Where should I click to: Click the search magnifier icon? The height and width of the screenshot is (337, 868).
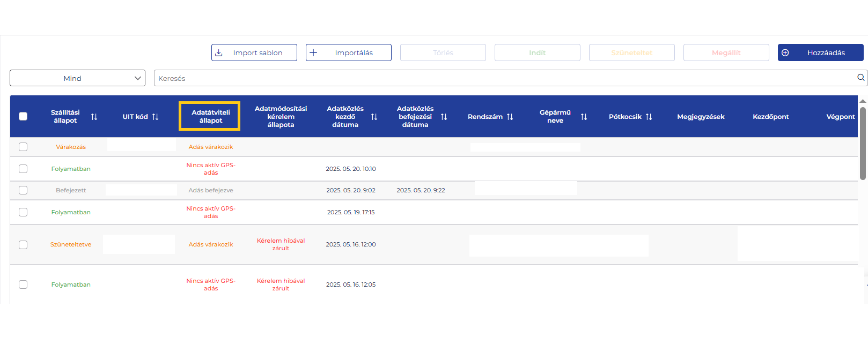coord(860,78)
